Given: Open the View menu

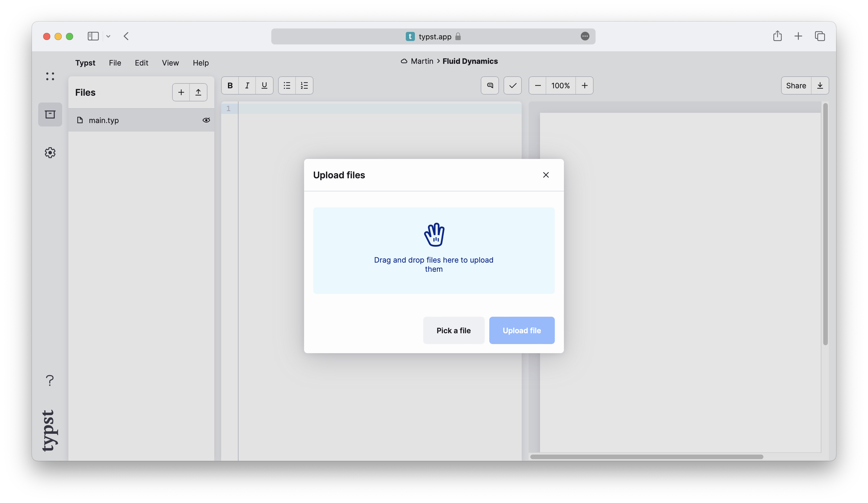Looking at the screenshot, I should click(x=170, y=63).
